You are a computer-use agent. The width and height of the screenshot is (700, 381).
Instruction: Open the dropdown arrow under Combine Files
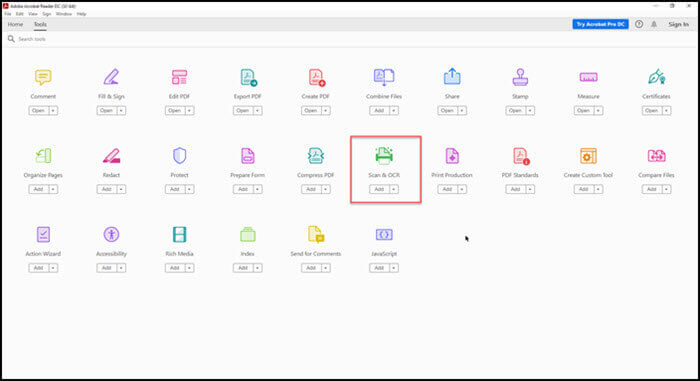(x=394, y=110)
